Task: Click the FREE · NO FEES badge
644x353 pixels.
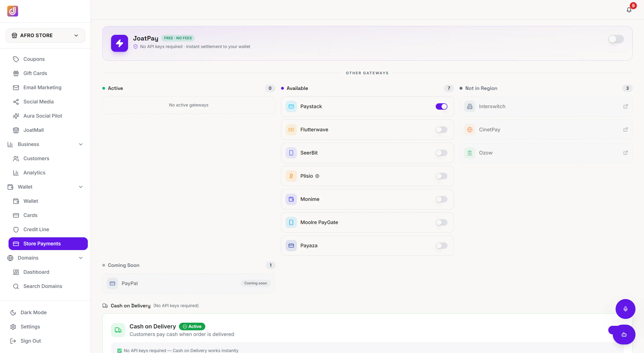Action: pyautogui.click(x=178, y=38)
